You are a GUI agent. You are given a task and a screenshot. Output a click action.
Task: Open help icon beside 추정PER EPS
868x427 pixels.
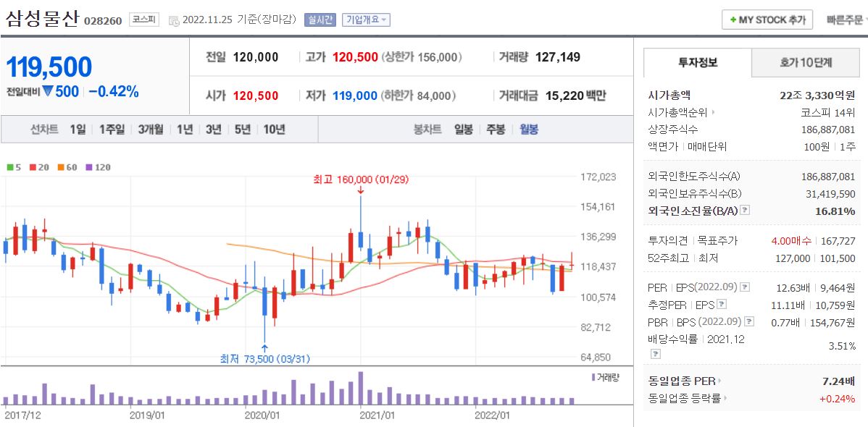click(x=722, y=304)
